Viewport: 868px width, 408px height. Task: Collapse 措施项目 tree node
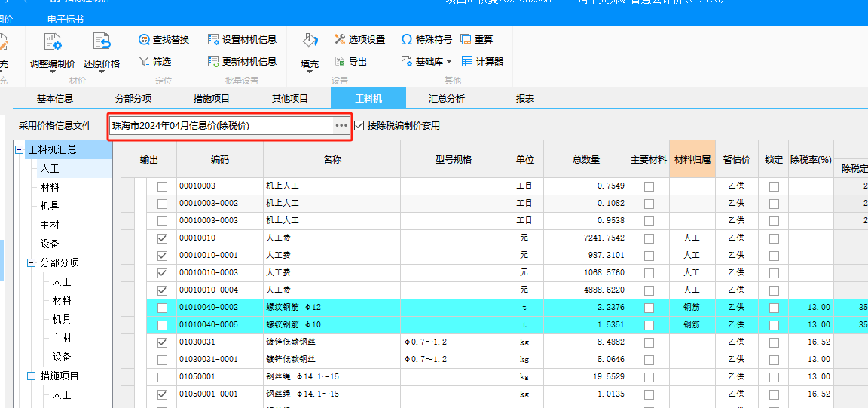pos(32,376)
